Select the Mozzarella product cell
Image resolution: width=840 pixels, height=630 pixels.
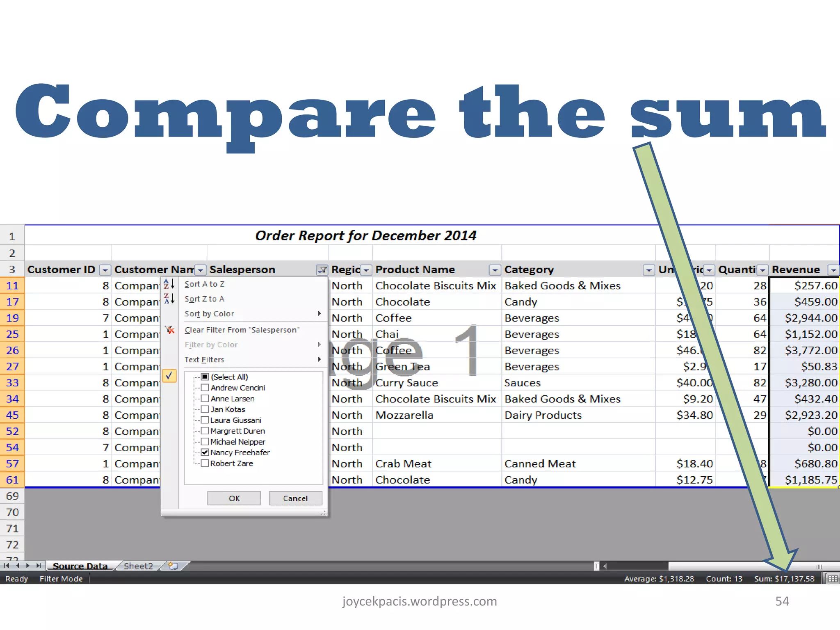coord(437,415)
